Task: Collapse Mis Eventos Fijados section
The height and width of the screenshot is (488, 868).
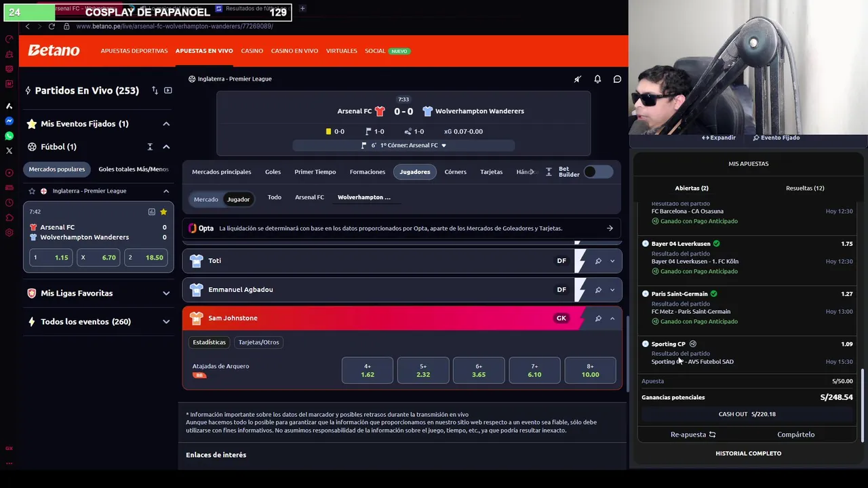Action: (x=166, y=124)
